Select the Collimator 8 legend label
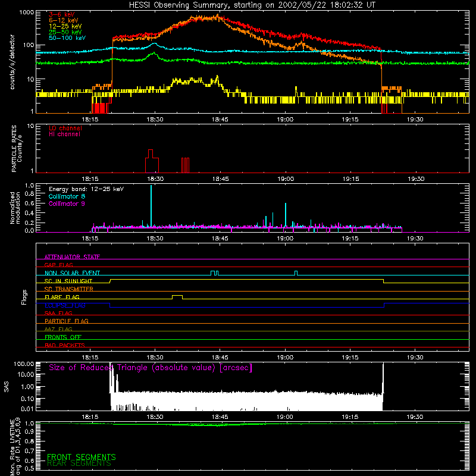 point(67,196)
